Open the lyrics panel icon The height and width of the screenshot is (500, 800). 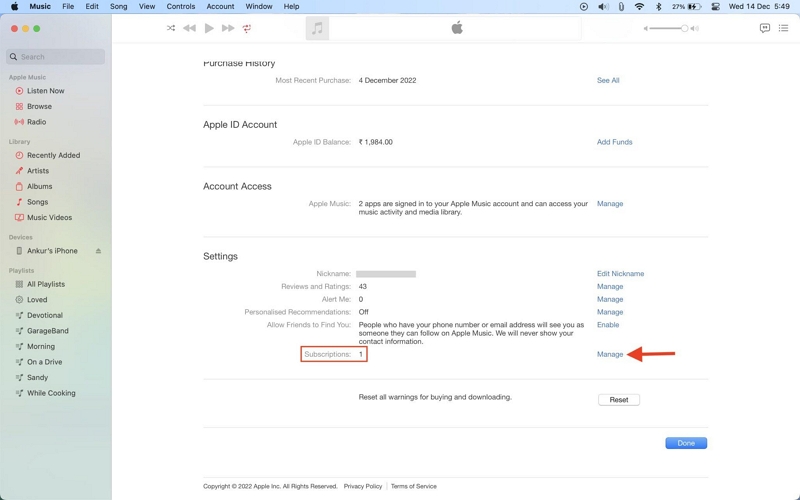pos(764,28)
